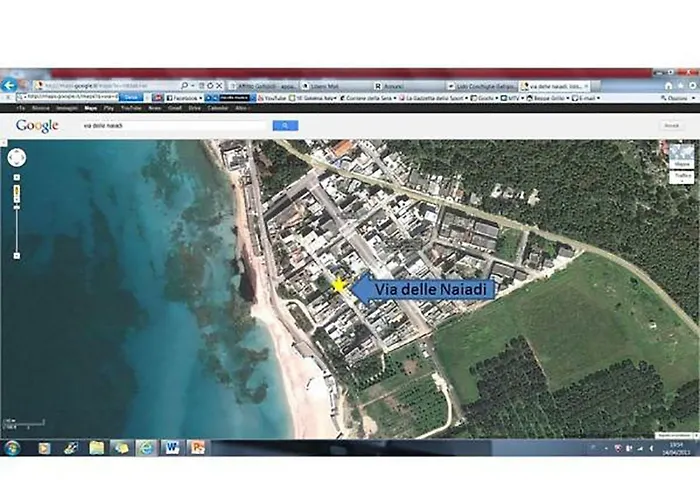The width and height of the screenshot is (700, 500).
Task: Click the blue Google Maps search button
Action: point(285,125)
